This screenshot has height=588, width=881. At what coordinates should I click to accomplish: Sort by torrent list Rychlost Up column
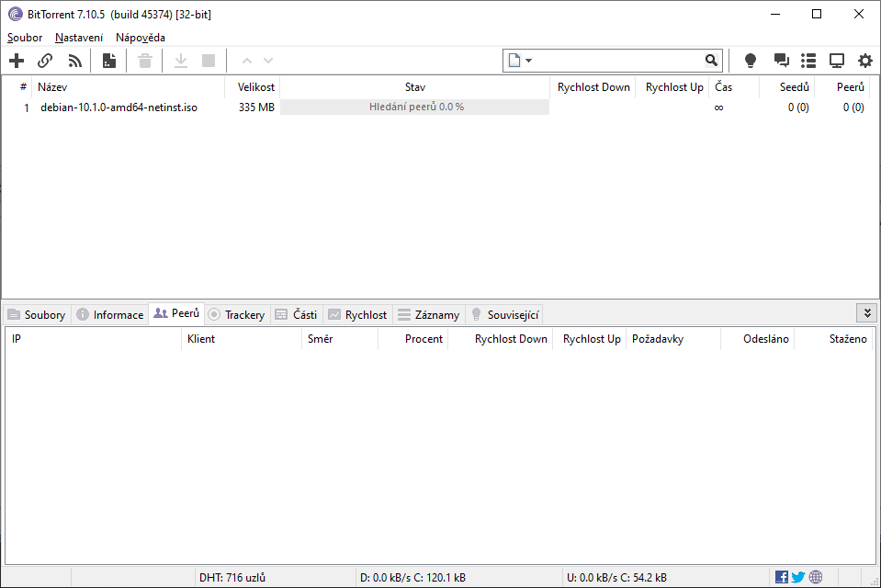point(672,87)
